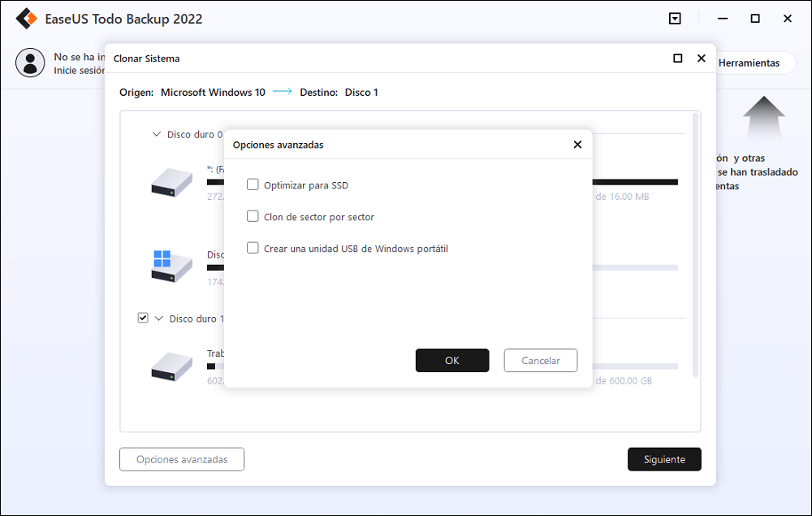Screen dimensions: 812x516
Task: Click the Microsoft Windows 10 origin text
Action: 213,92
